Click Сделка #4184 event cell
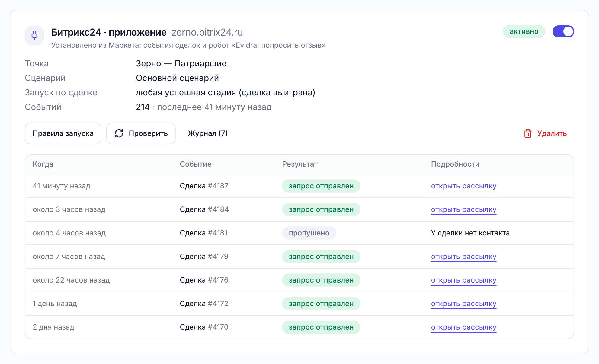This screenshot has width=599, height=364. pos(204,209)
